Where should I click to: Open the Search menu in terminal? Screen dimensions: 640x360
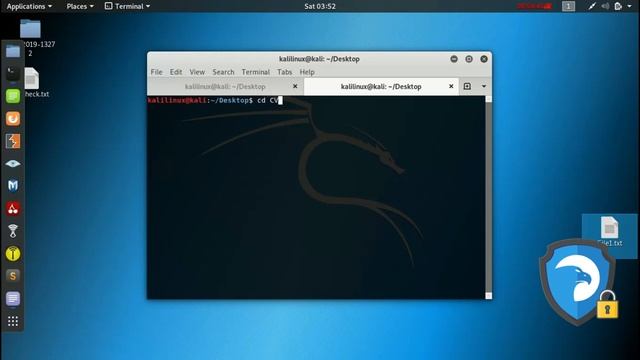(223, 72)
